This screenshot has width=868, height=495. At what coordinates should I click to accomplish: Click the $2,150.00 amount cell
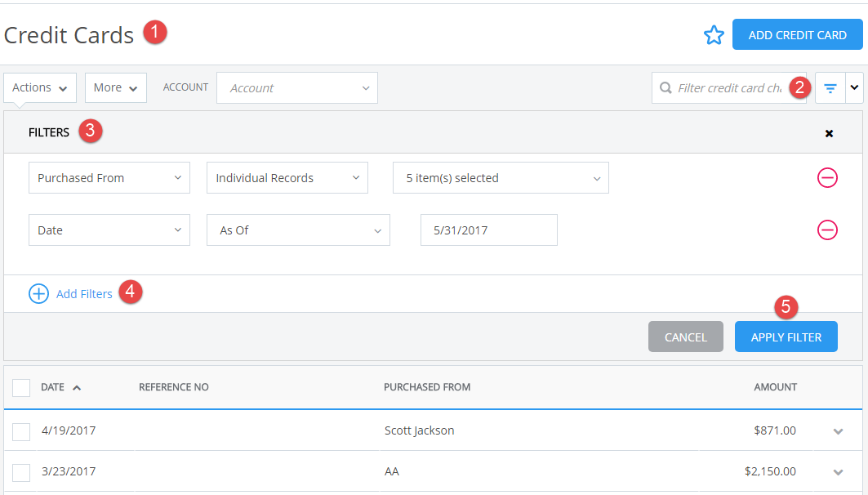click(x=770, y=471)
